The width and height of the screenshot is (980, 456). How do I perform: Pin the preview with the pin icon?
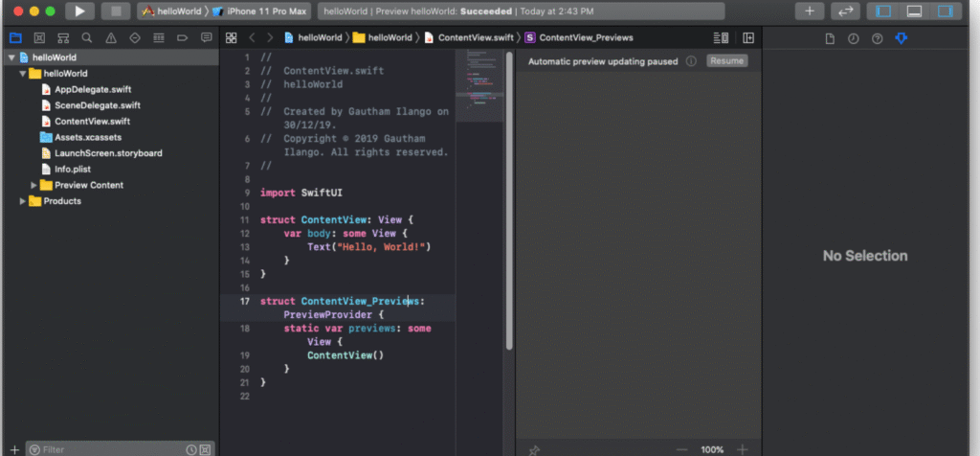[x=534, y=449]
